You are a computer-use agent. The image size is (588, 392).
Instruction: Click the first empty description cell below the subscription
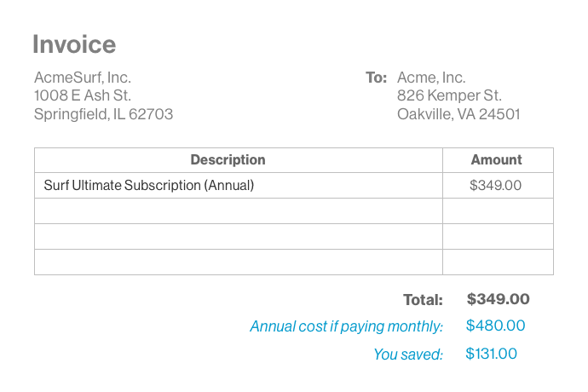pyautogui.click(x=239, y=210)
